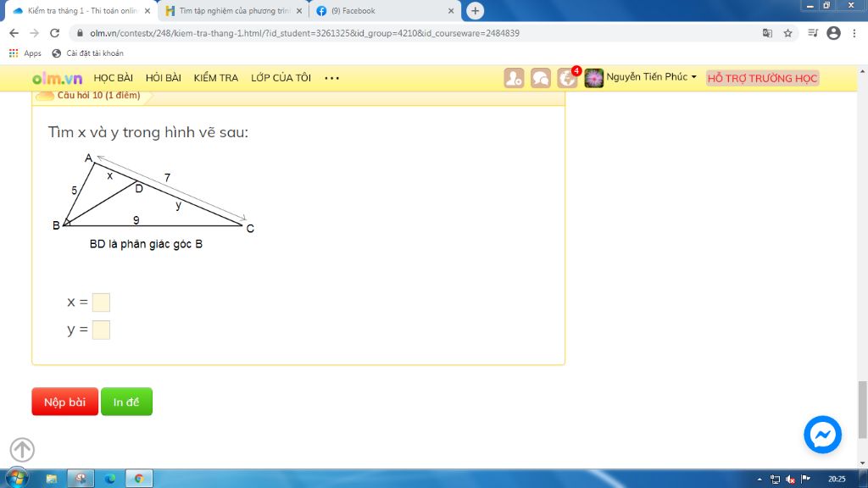Go forward in browser history
This screenshot has width=868, height=488.
coord(34,33)
